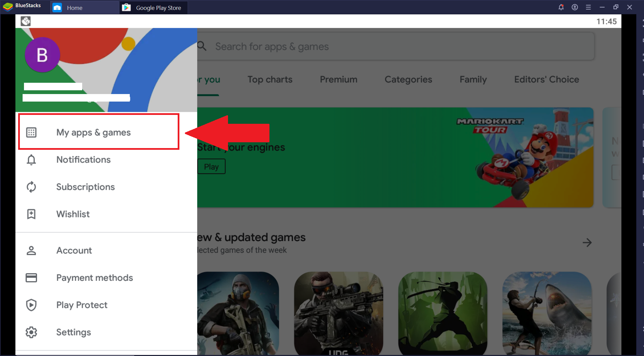Click the search magnifier icon
Image resolution: width=644 pixels, height=356 pixels.
[202, 46]
